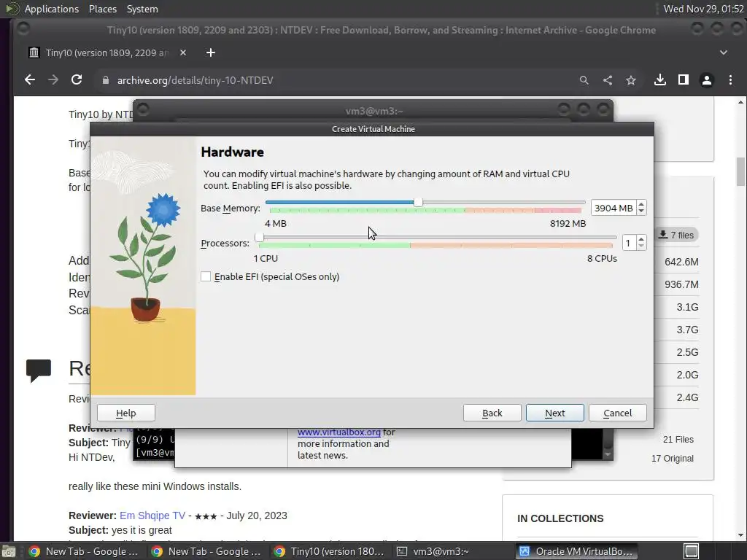Open a new Chrome tab with the plus button
This screenshot has height=560, width=747.
(211, 52)
